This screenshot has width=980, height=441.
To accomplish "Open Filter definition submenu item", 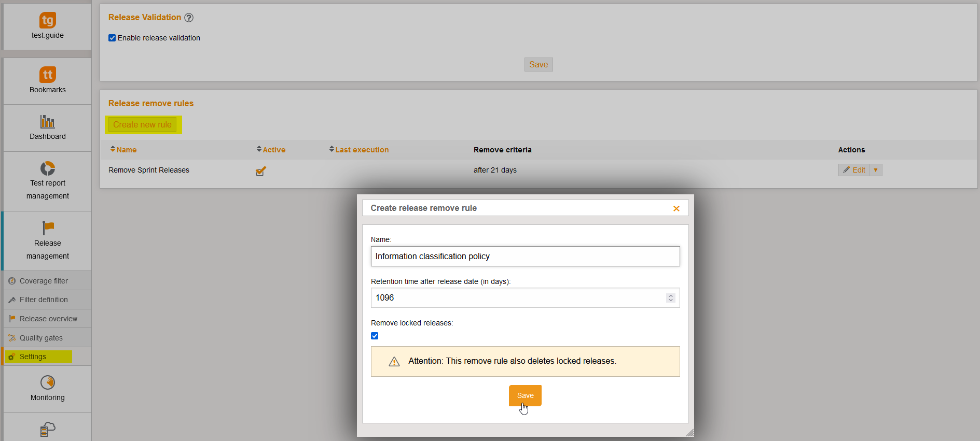I will [47, 300].
